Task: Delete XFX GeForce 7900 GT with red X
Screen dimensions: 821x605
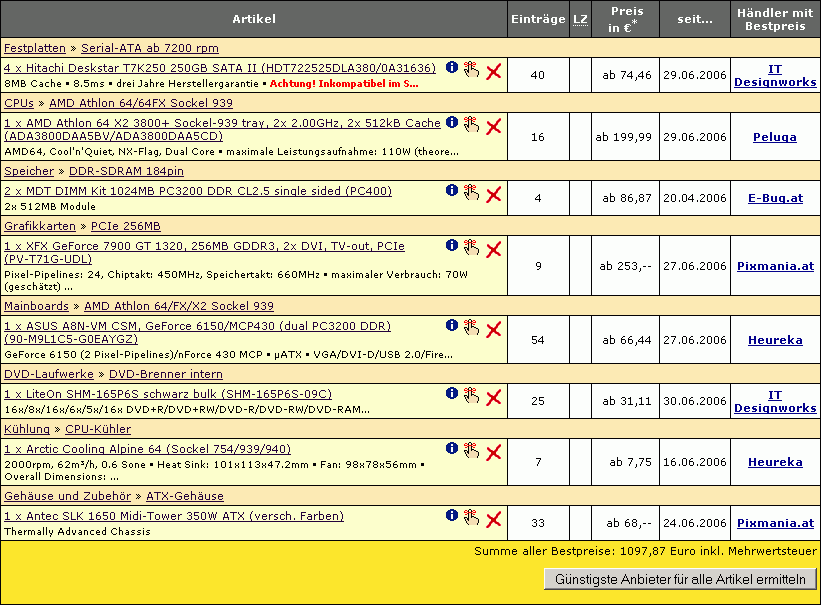Action: 493,250
